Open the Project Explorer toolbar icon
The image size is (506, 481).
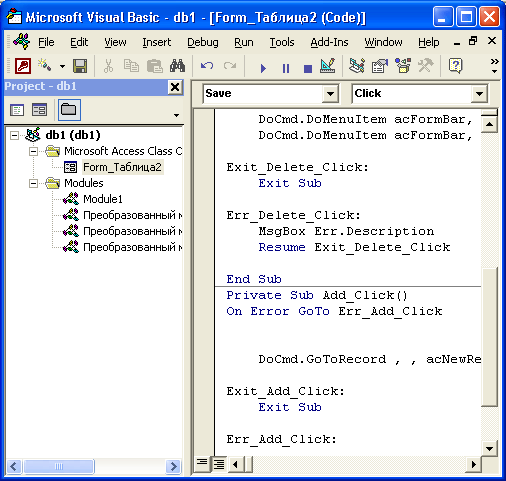[x=357, y=66]
